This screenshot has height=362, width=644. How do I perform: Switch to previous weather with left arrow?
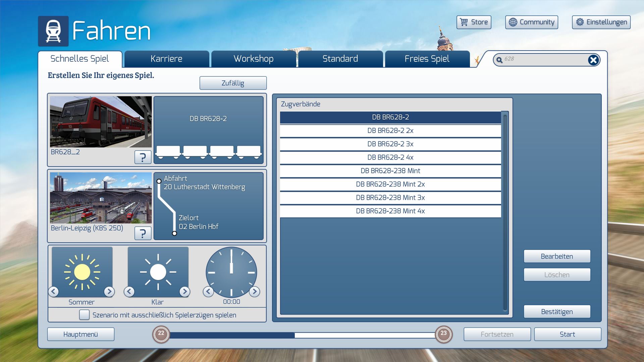pyautogui.click(x=129, y=292)
